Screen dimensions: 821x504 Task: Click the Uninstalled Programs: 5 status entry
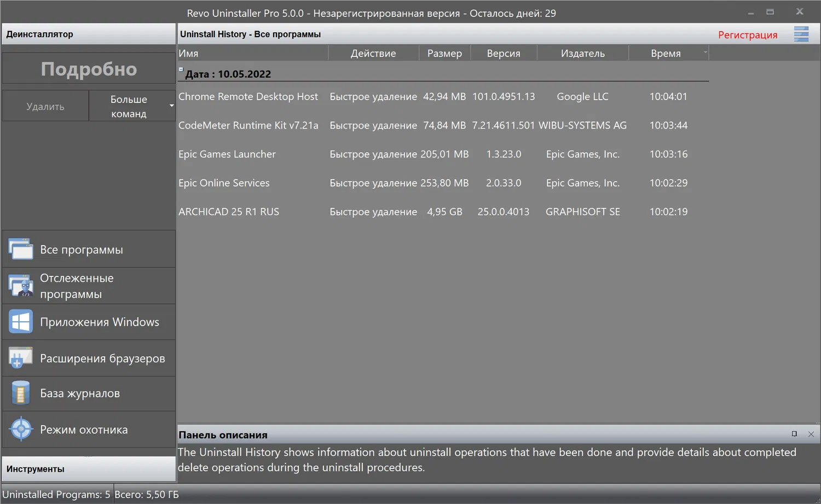point(56,494)
